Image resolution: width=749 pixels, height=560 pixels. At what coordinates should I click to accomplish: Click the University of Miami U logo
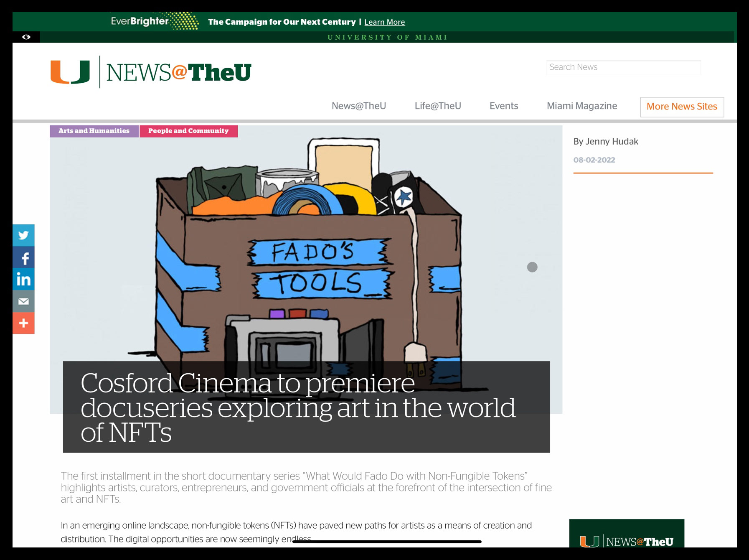(x=70, y=72)
